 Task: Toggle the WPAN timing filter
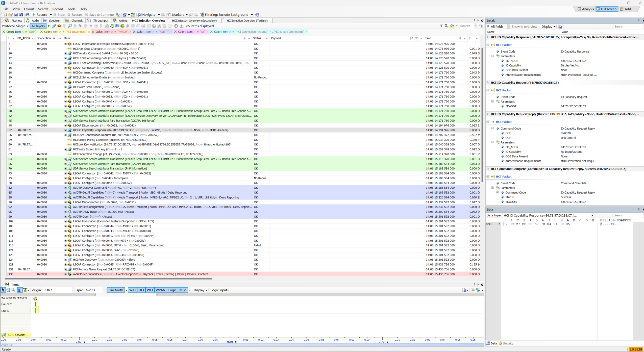point(161,290)
